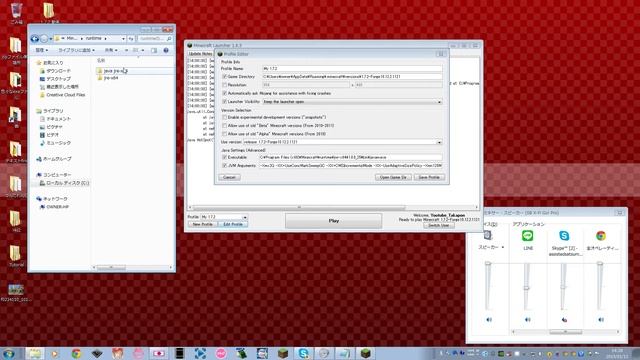Open the ライブラリに追加 menu in Explorer
640x360 pixels.
point(76,50)
